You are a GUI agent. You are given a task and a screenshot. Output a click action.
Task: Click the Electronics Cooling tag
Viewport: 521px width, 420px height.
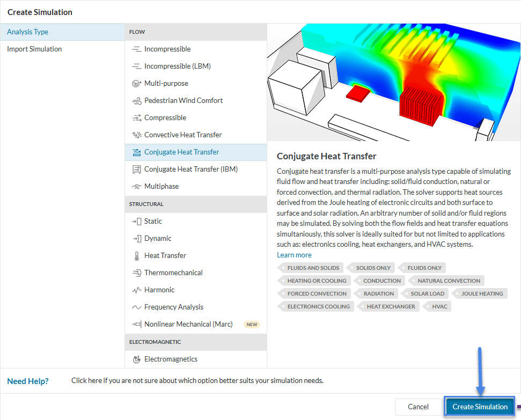click(x=318, y=306)
